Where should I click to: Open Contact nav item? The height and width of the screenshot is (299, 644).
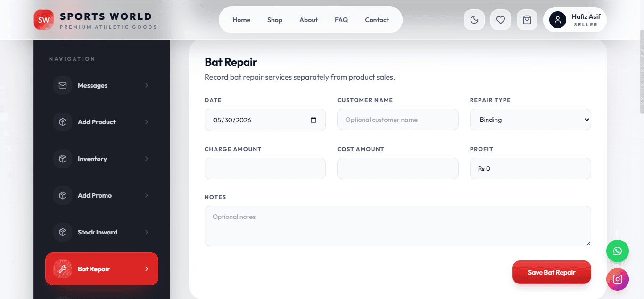(x=377, y=20)
